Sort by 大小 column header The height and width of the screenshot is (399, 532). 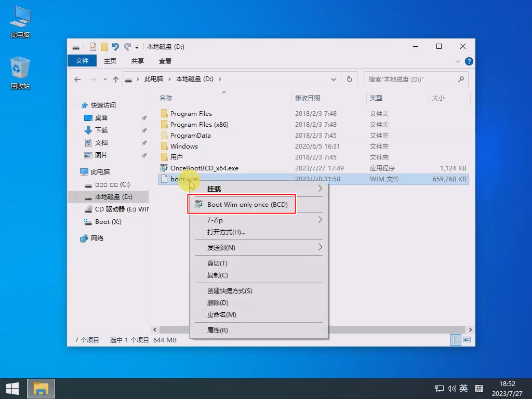438,98
